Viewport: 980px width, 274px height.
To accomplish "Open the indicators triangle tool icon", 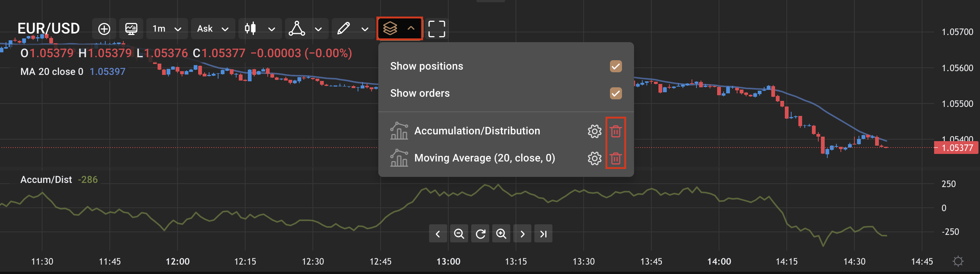I will tap(297, 29).
